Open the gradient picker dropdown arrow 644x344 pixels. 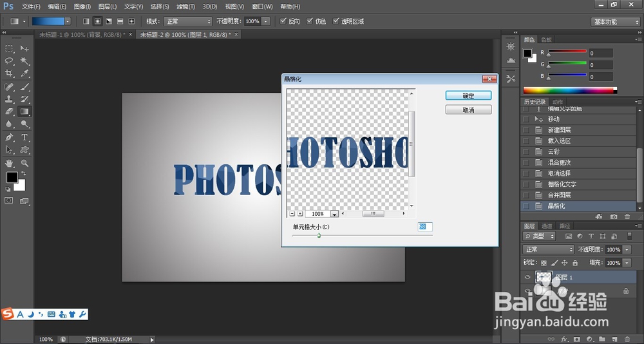(68, 21)
